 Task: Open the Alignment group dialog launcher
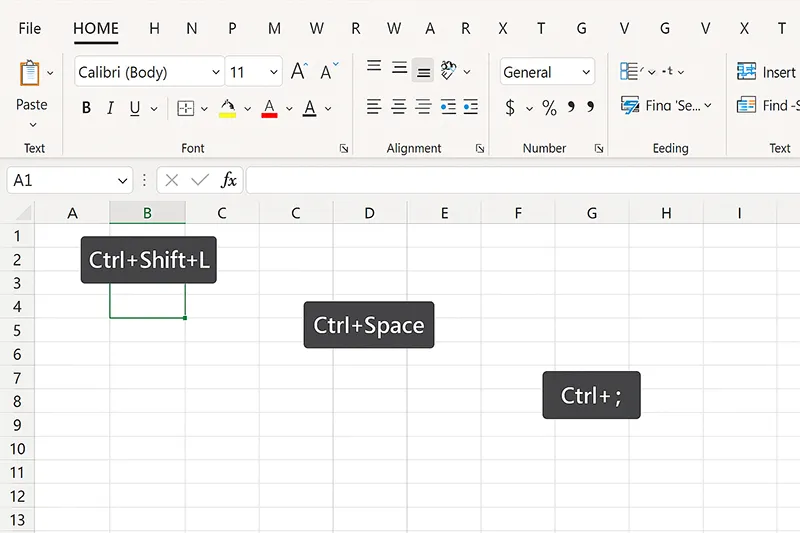coord(480,148)
